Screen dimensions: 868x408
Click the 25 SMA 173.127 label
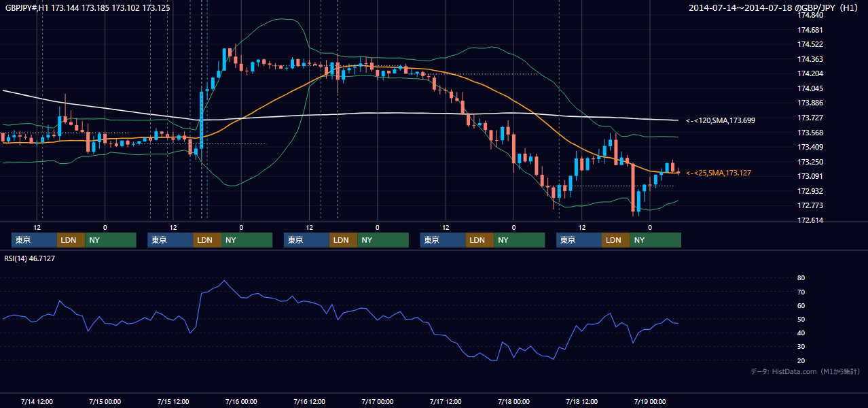pos(719,173)
